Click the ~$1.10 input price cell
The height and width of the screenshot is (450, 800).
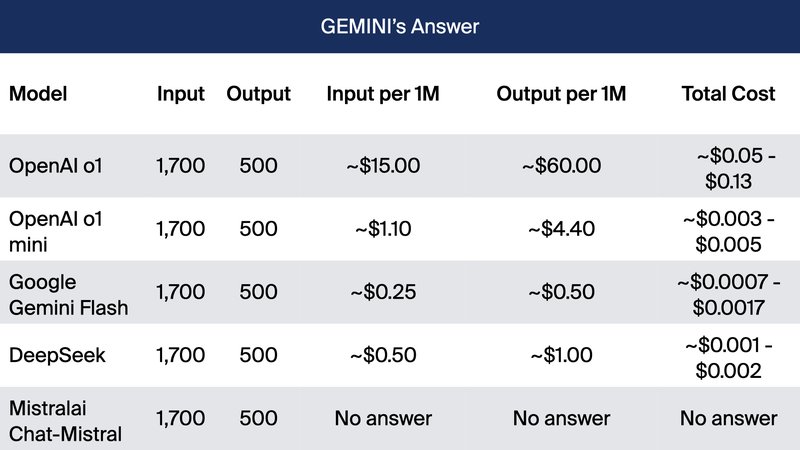[x=383, y=229]
